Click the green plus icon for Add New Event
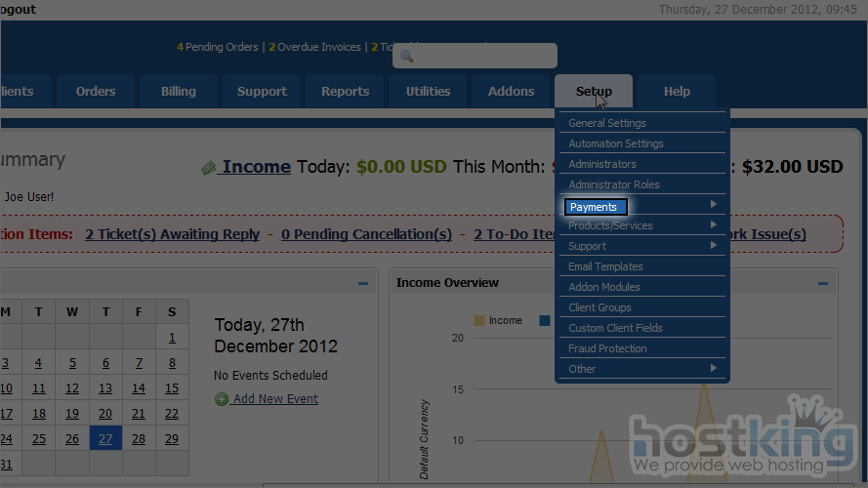The width and height of the screenshot is (868, 488). [222, 399]
